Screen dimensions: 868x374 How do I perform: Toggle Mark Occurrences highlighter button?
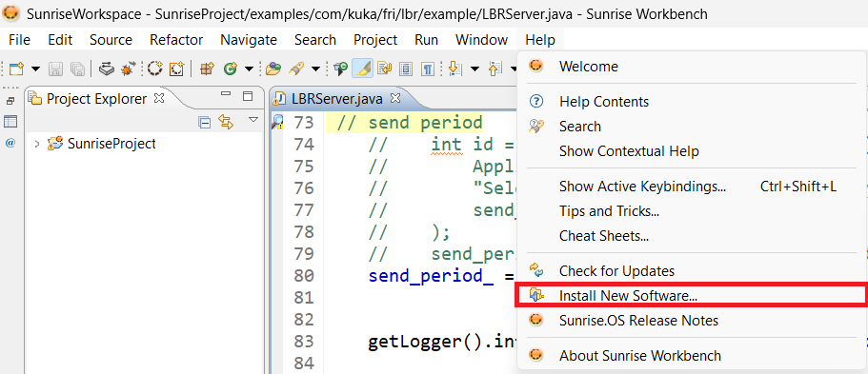(363, 69)
